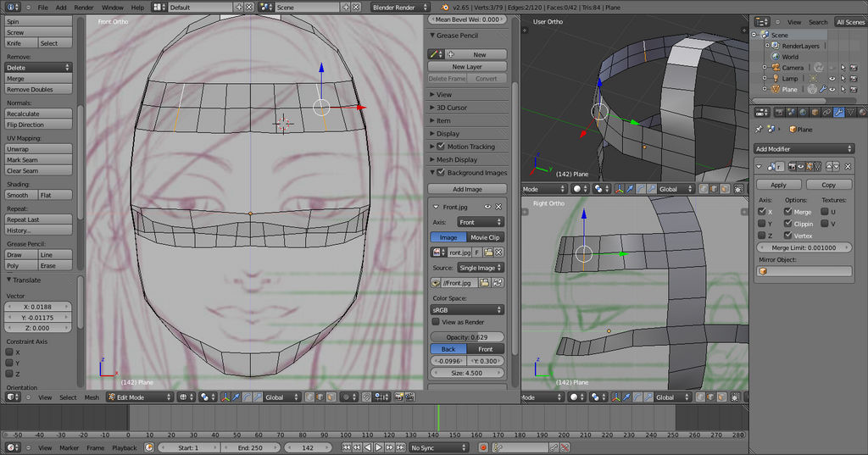
Task: Enable the View as Render checkbox
Action: click(x=436, y=322)
